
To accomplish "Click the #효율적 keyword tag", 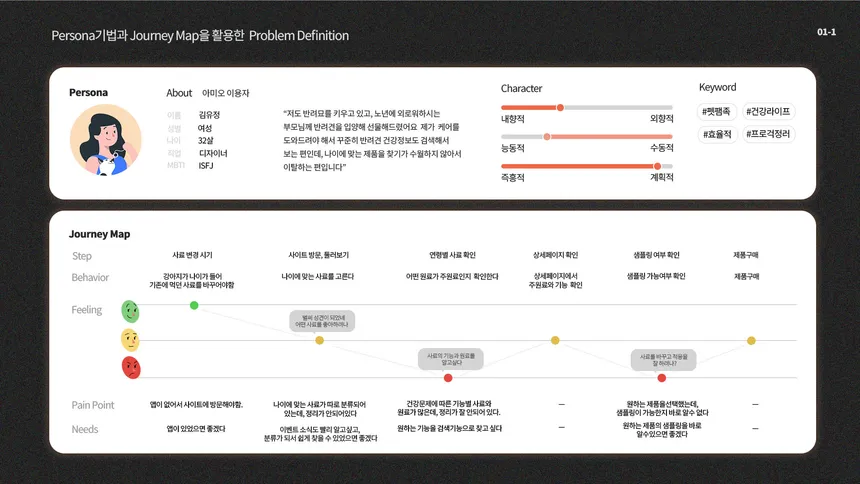I will 717,134.
